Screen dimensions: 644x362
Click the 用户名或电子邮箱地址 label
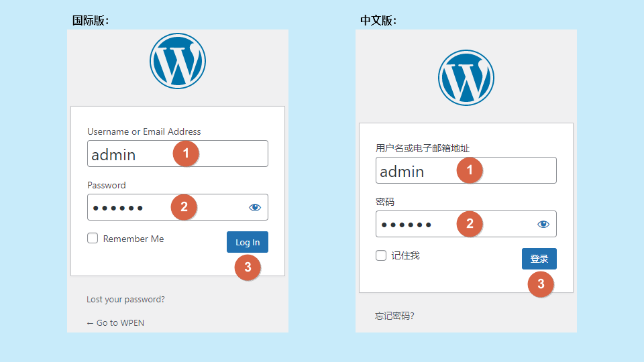(423, 148)
